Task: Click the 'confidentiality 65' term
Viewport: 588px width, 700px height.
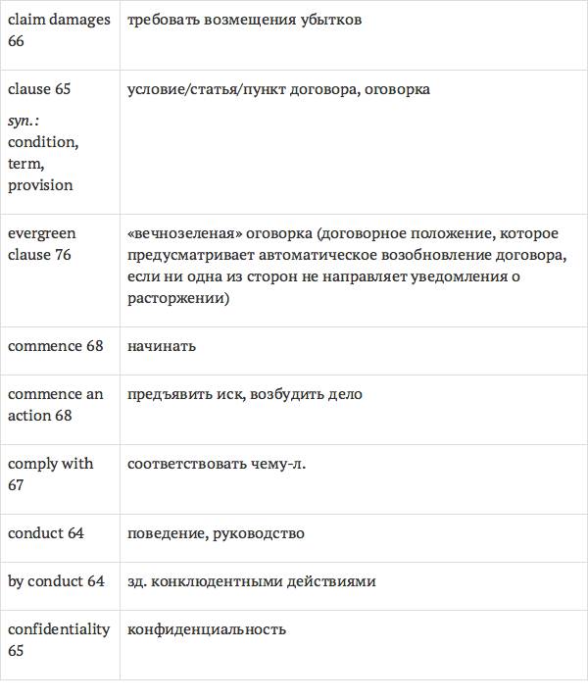Action: 59,640
